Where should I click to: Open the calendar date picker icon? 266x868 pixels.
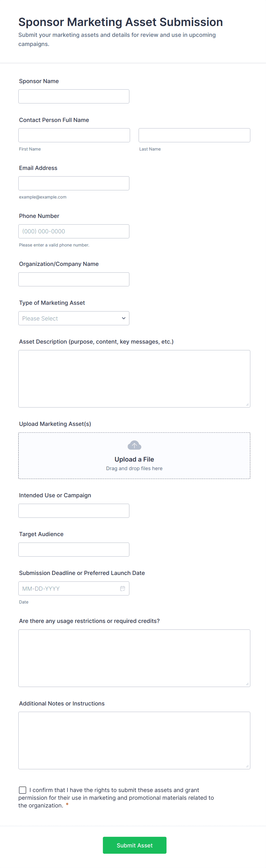(x=122, y=588)
